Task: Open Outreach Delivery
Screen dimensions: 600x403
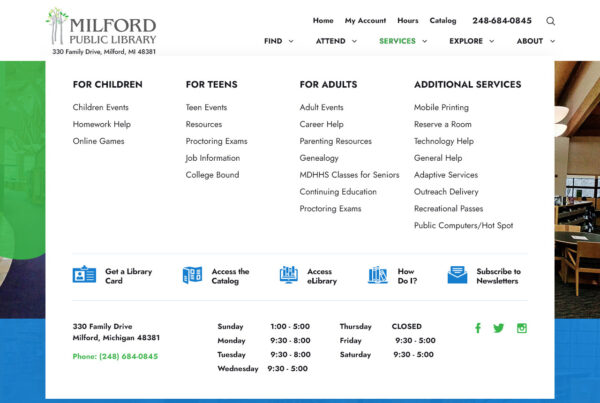Action: (446, 191)
